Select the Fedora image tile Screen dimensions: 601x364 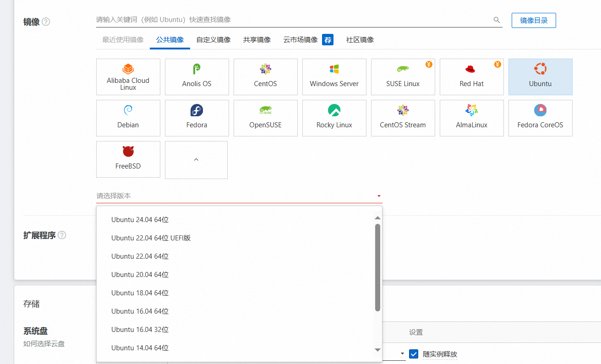pos(197,118)
